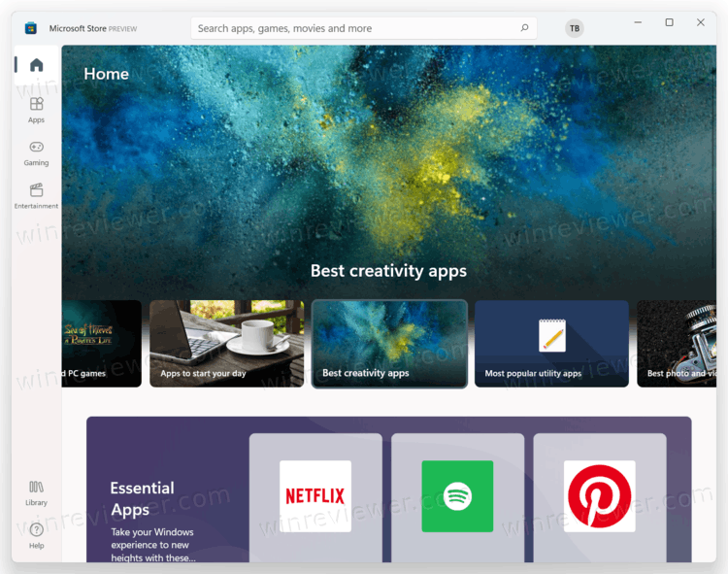Image resolution: width=728 pixels, height=574 pixels.
Task: Open the Netflix app tile
Action: pyautogui.click(x=315, y=498)
